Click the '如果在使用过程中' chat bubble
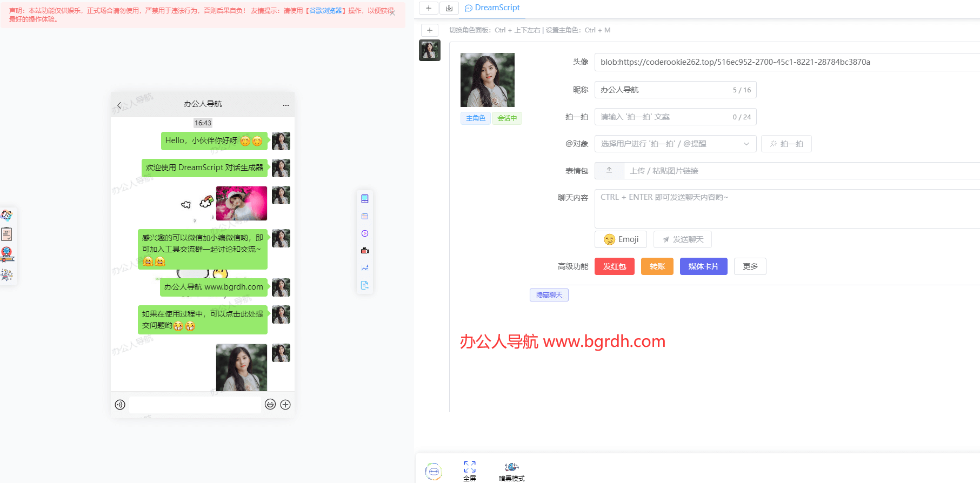980x483 pixels. pos(203,320)
